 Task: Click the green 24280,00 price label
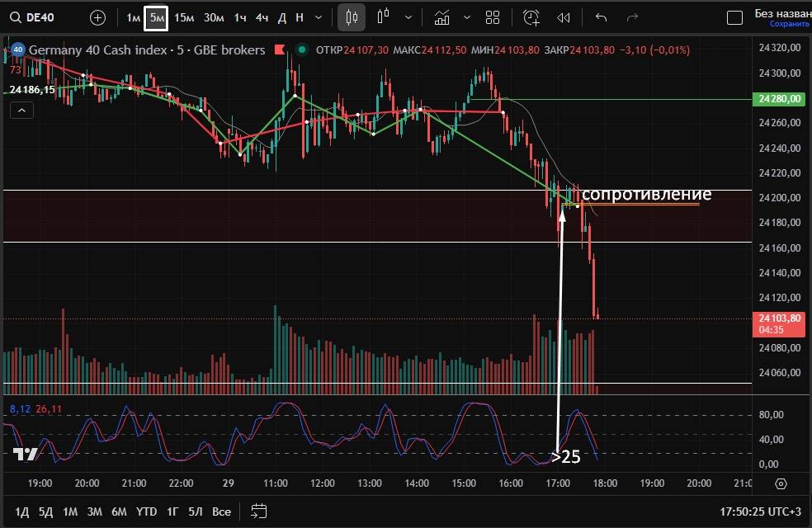pos(778,99)
